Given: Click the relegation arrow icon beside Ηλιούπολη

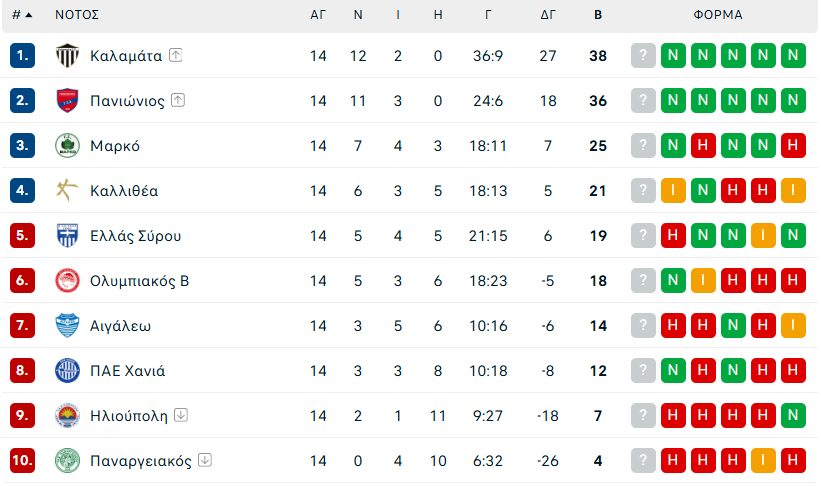Looking at the screenshot, I should tap(181, 416).
